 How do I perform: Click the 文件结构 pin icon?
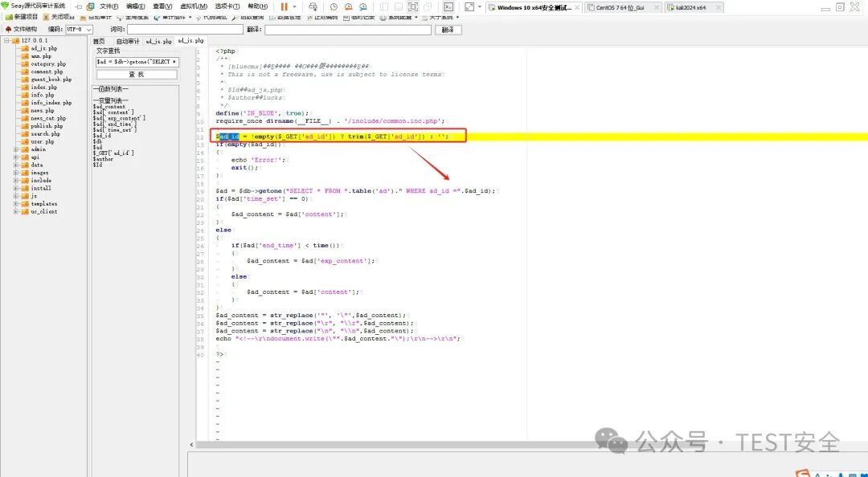[8, 30]
